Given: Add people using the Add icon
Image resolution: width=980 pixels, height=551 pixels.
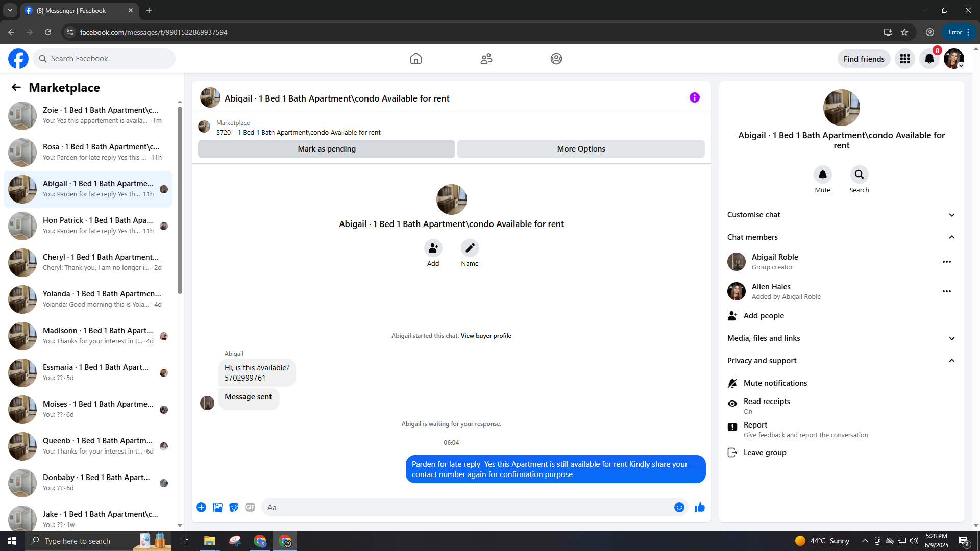Looking at the screenshot, I should pos(433,248).
